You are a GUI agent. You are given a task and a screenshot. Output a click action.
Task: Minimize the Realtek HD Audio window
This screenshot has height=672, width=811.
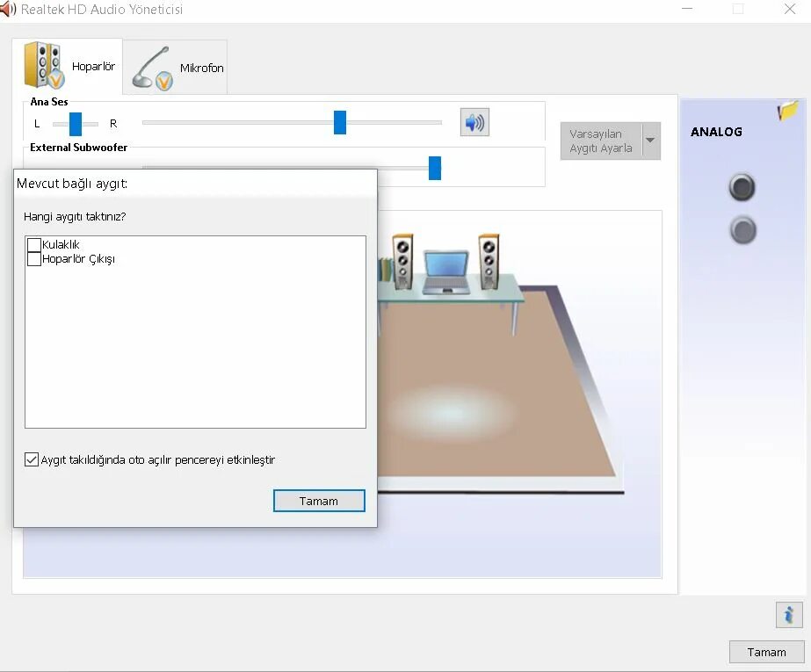click(x=687, y=10)
